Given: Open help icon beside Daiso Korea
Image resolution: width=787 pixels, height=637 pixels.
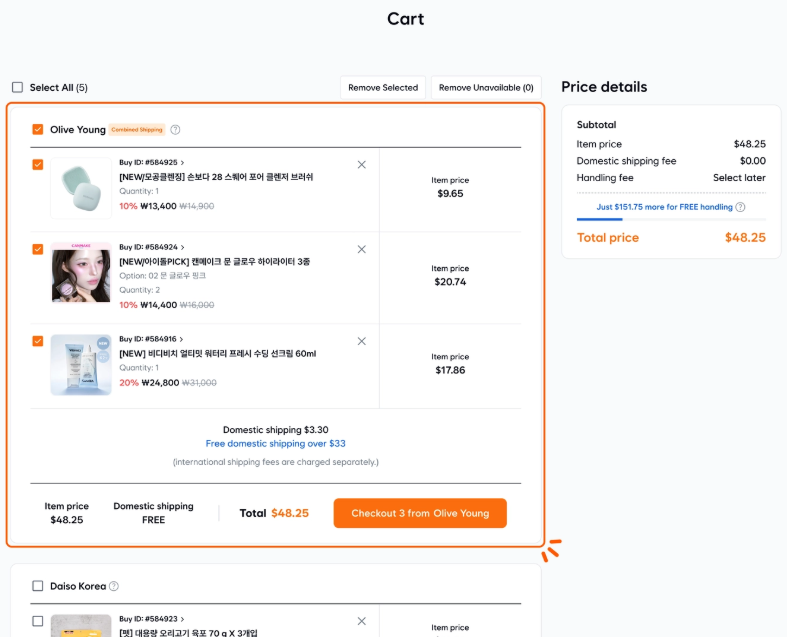Looking at the screenshot, I should click(x=114, y=587).
